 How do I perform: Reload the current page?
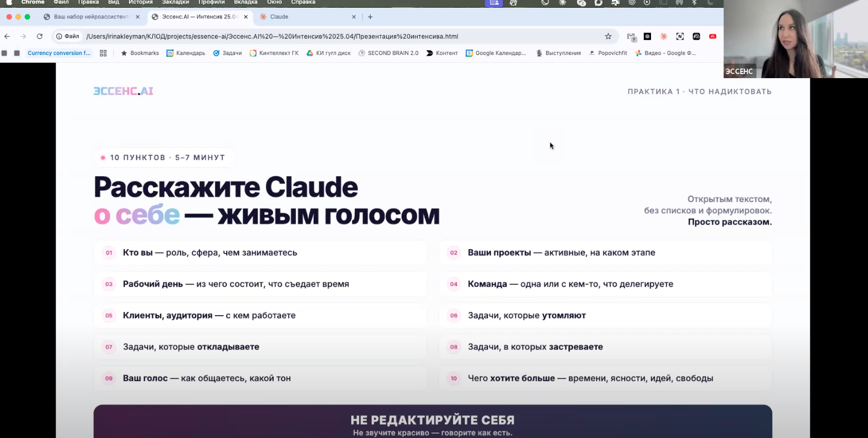tap(40, 36)
